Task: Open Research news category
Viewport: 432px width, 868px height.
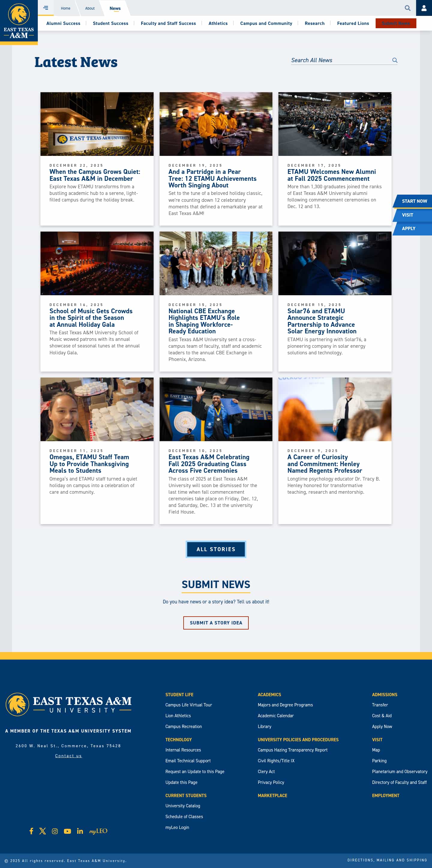Action: point(315,23)
